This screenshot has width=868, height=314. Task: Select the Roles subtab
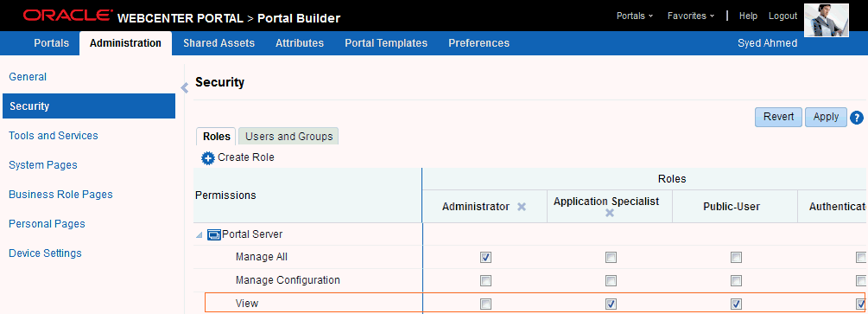pyautogui.click(x=217, y=137)
